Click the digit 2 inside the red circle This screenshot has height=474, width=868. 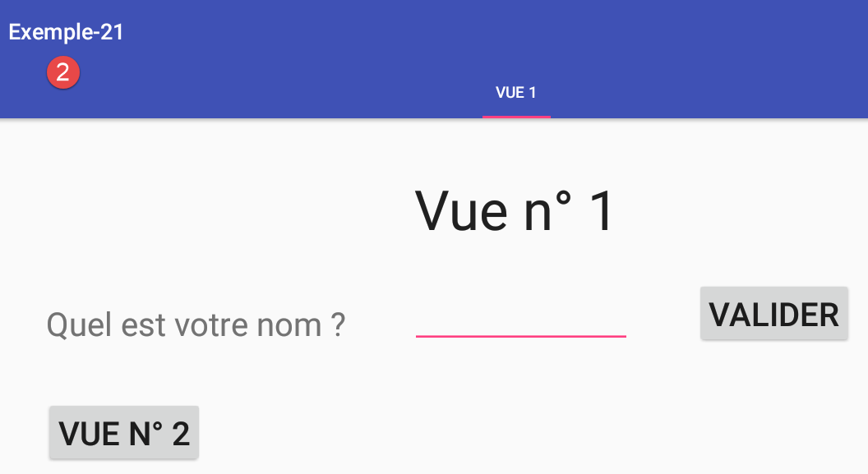click(x=63, y=72)
